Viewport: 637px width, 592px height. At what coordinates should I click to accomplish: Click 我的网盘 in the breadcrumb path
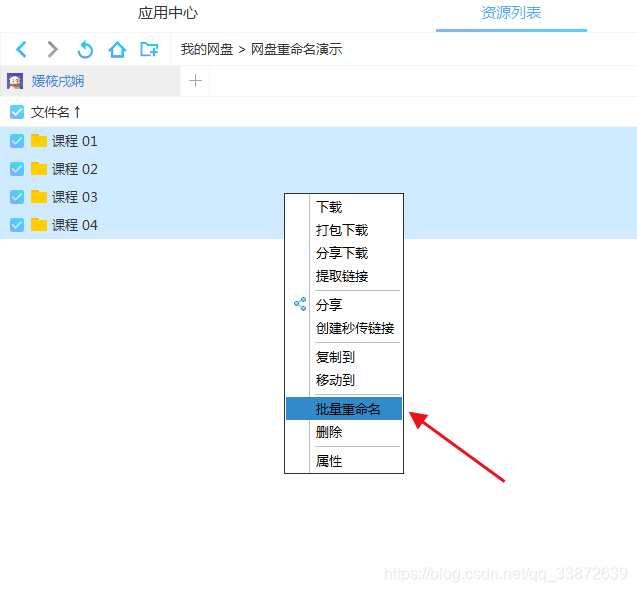207,50
